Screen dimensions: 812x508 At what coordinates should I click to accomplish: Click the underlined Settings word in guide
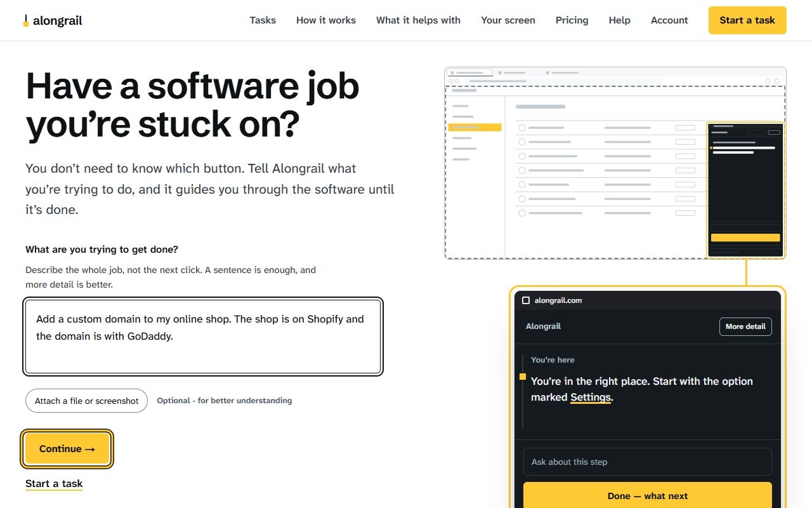pyautogui.click(x=591, y=398)
